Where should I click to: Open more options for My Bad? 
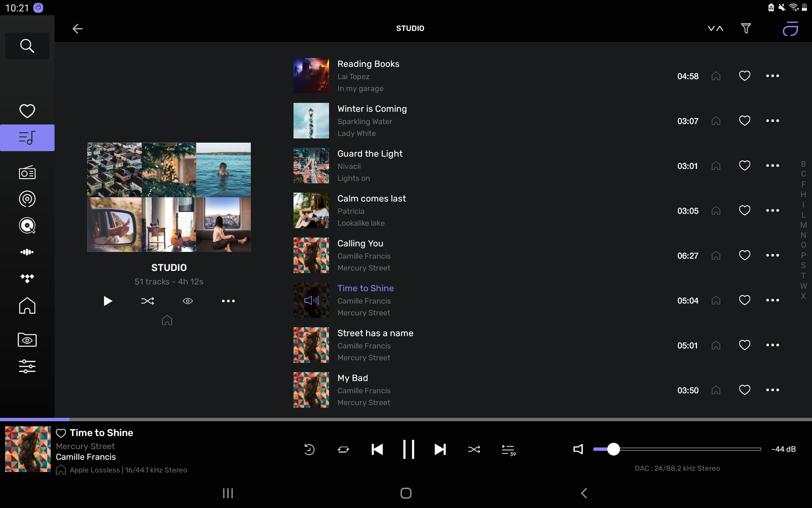click(773, 390)
